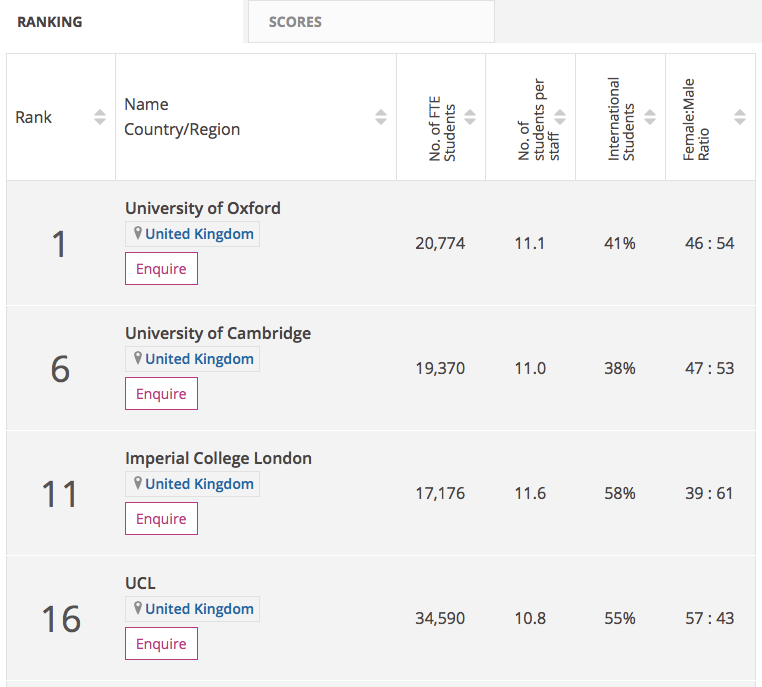Click Enquire for Imperial College London

click(x=161, y=519)
